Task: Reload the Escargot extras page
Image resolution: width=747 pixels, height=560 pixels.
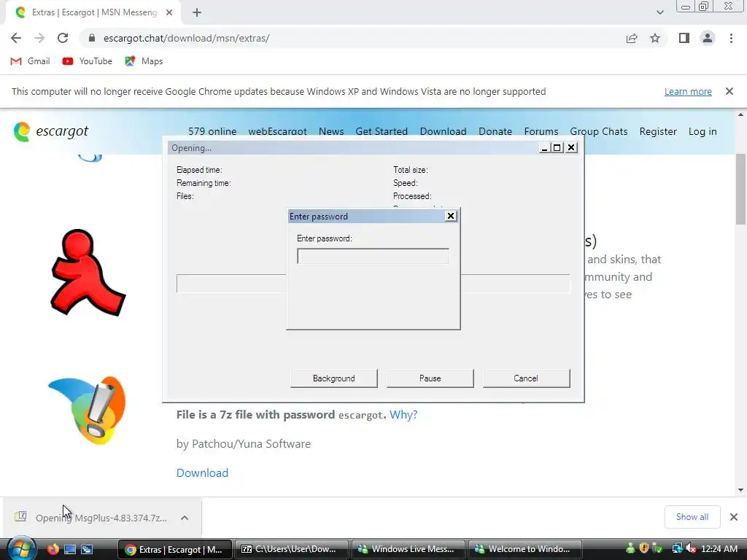Action: click(x=63, y=38)
